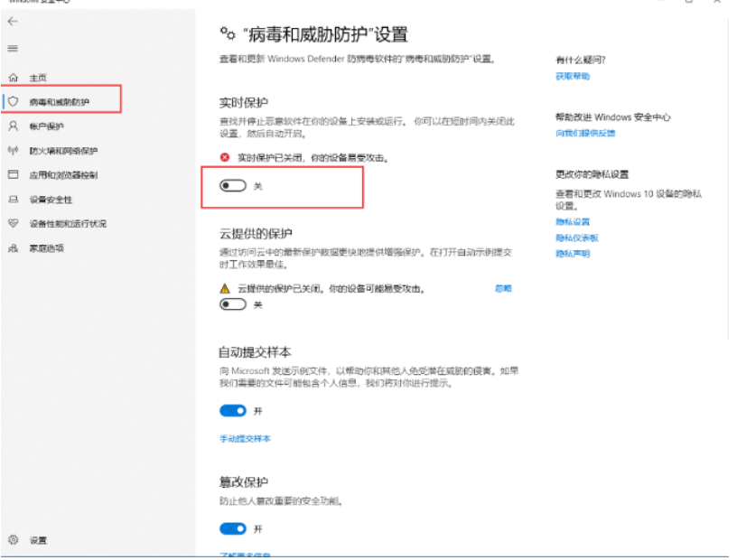Turn on the 实时保护 toggle
The height and width of the screenshot is (560, 737).
233,186
